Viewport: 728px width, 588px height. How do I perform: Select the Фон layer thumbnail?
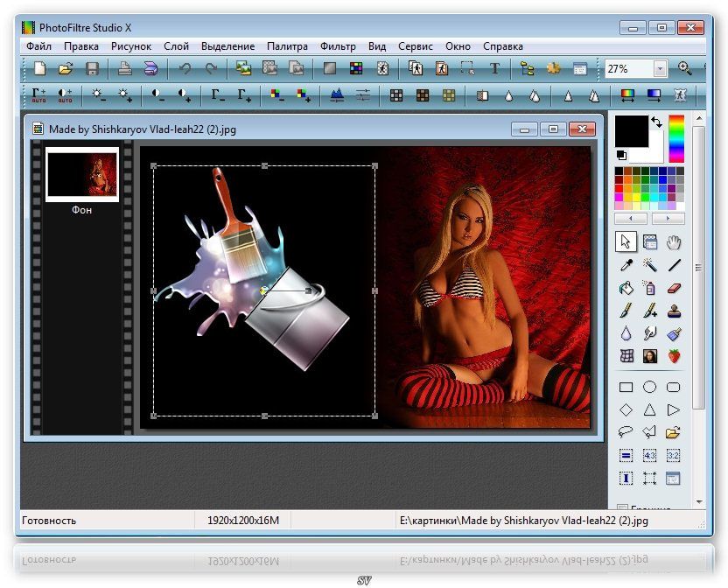point(82,174)
